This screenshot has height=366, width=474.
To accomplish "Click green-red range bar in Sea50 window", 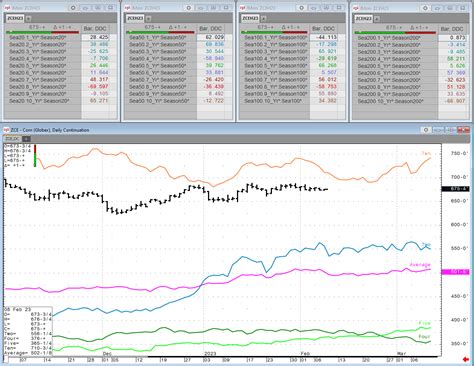I will click(x=160, y=32).
